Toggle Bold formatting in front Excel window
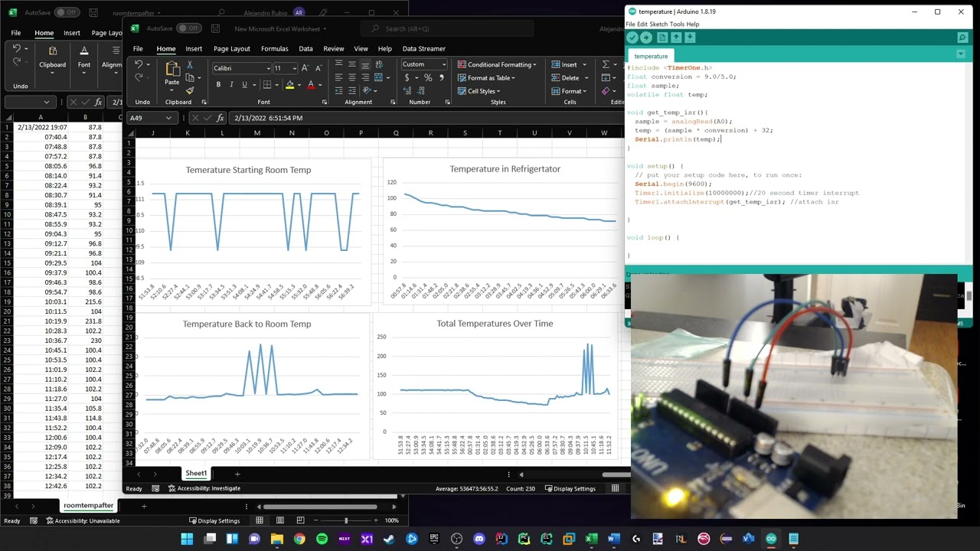The width and height of the screenshot is (980, 551). pyautogui.click(x=218, y=84)
